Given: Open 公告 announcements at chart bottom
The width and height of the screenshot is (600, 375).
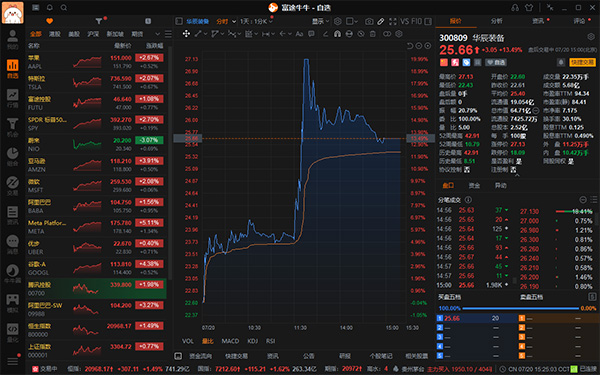Looking at the screenshot, I should (308, 356).
